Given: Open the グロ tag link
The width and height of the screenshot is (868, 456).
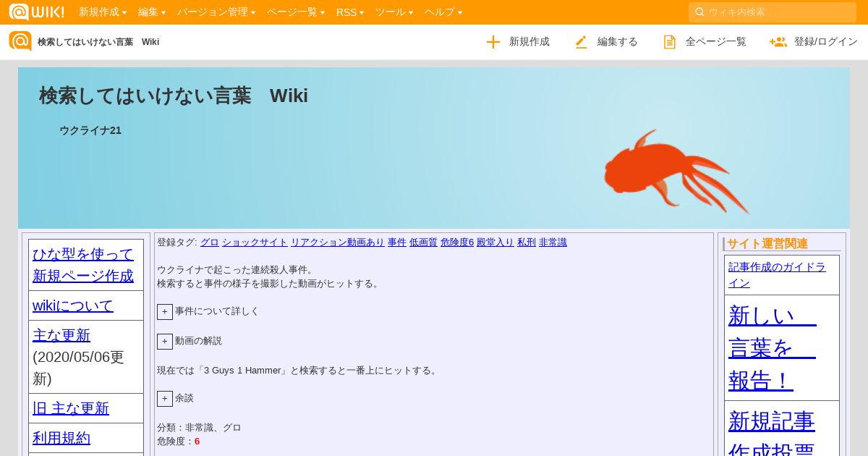Looking at the screenshot, I should [210, 242].
